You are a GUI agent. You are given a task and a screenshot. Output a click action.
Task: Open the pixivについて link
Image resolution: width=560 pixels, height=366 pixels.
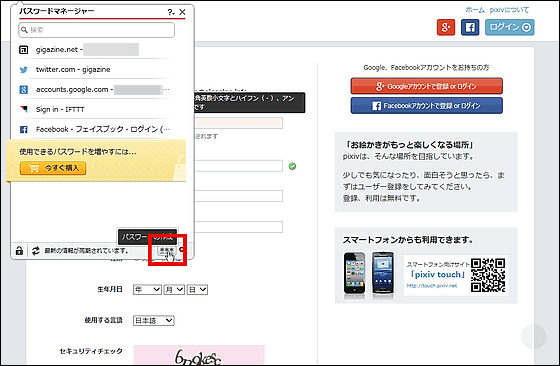(x=509, y=10)
